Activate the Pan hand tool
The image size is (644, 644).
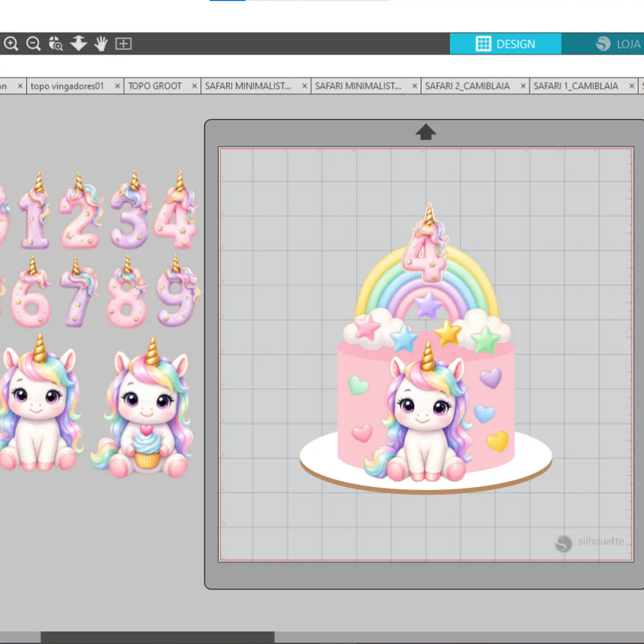pyautogui.click(x=101, y=44)
